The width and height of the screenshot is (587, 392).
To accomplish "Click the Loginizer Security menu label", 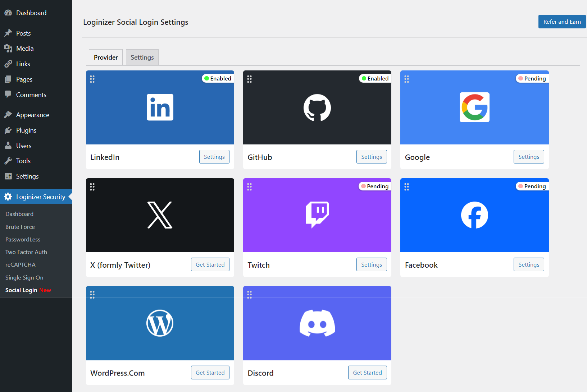I will pos(41,197).
